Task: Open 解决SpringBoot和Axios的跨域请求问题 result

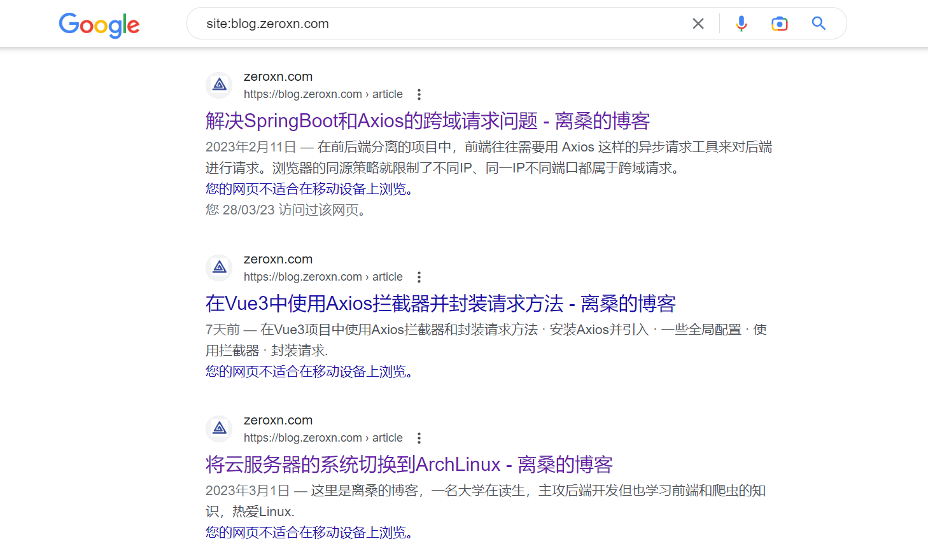Action: point(427,121)
